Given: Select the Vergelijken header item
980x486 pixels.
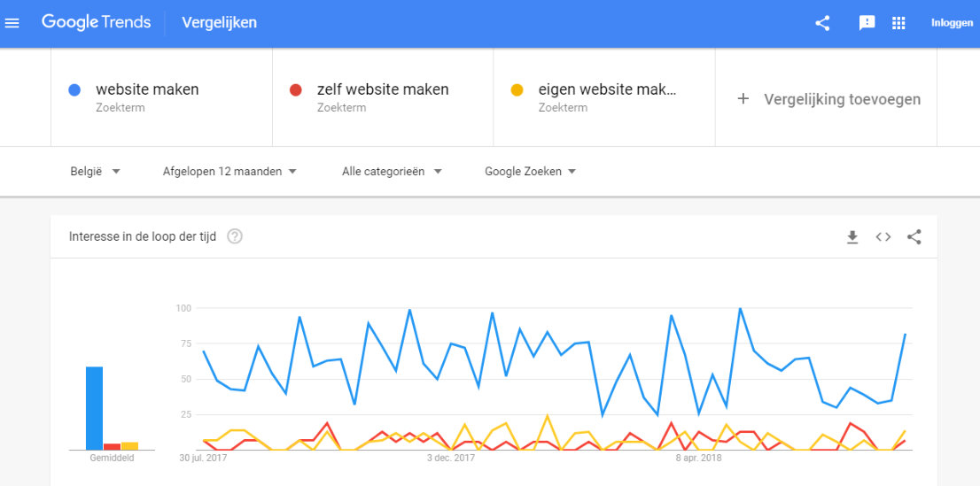Looking at the screenshot, I should click(x=220, y=23).
